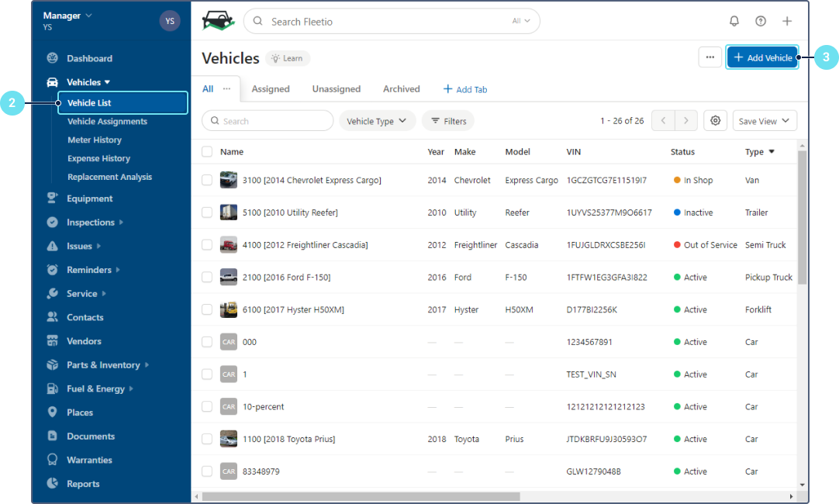Check the 2100 [2016 Ford F-150] row
Viewport: 839px width, 504px height.
(x=207, y=277)
